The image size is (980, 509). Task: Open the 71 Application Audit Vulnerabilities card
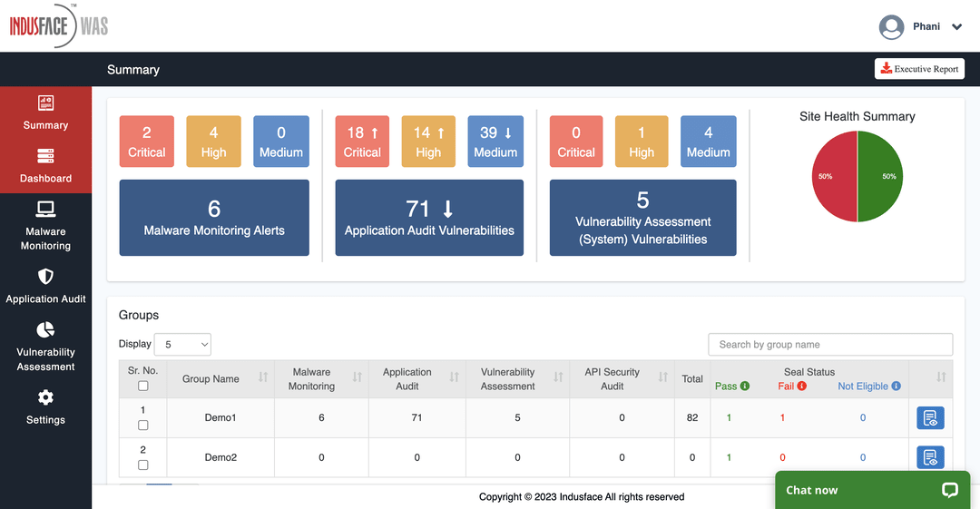tap(429, 218)
